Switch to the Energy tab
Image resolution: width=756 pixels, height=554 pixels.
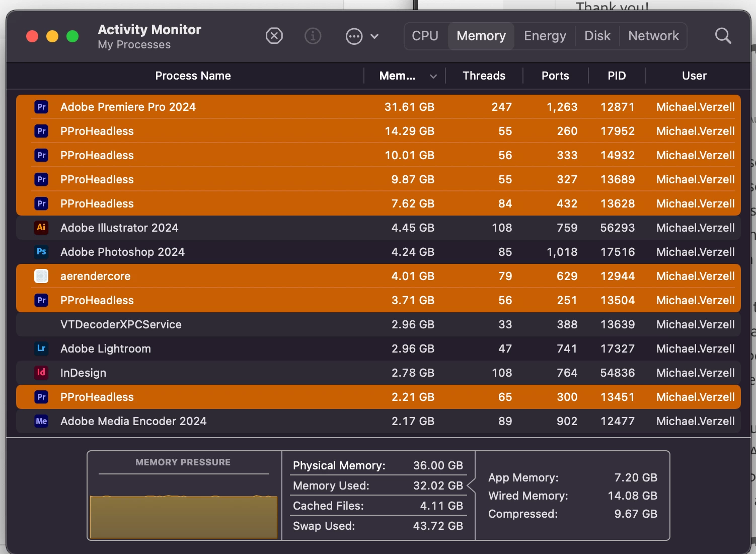(545, 36)
